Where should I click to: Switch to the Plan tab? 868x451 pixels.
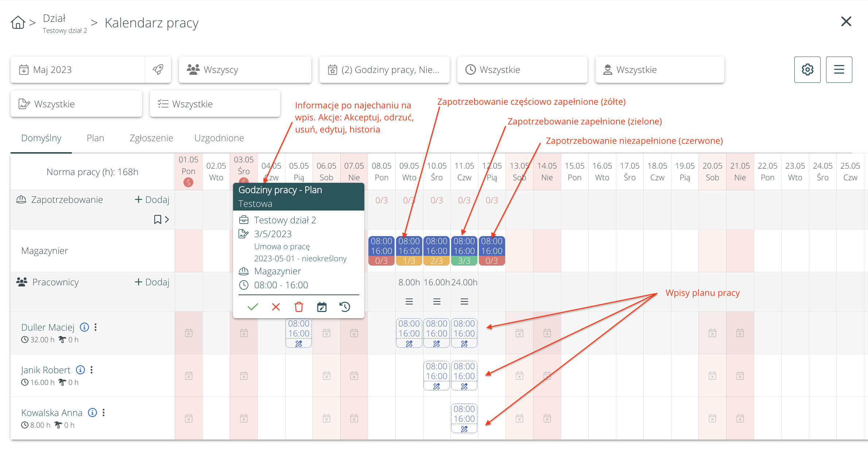click(95, 138)
